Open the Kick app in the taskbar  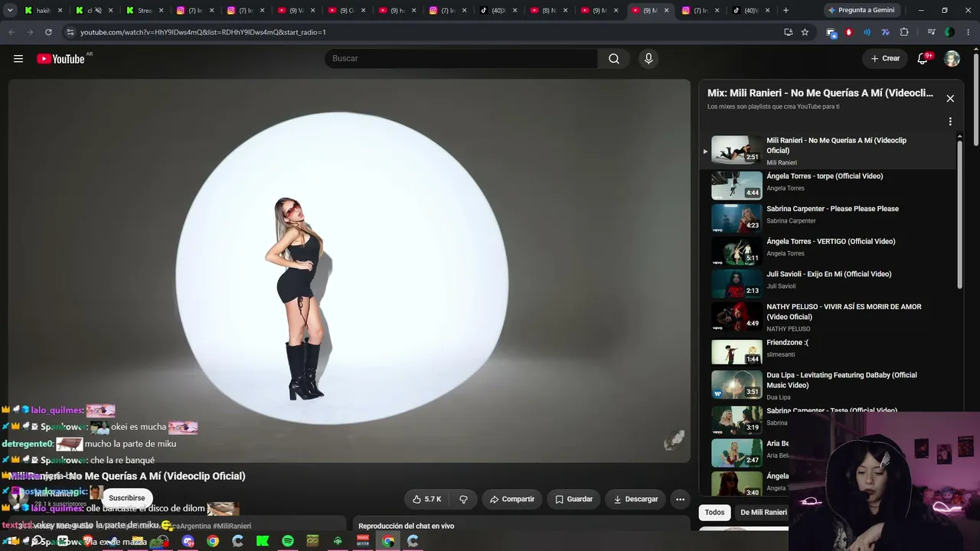pyautogui.click(x=263, y=541)
